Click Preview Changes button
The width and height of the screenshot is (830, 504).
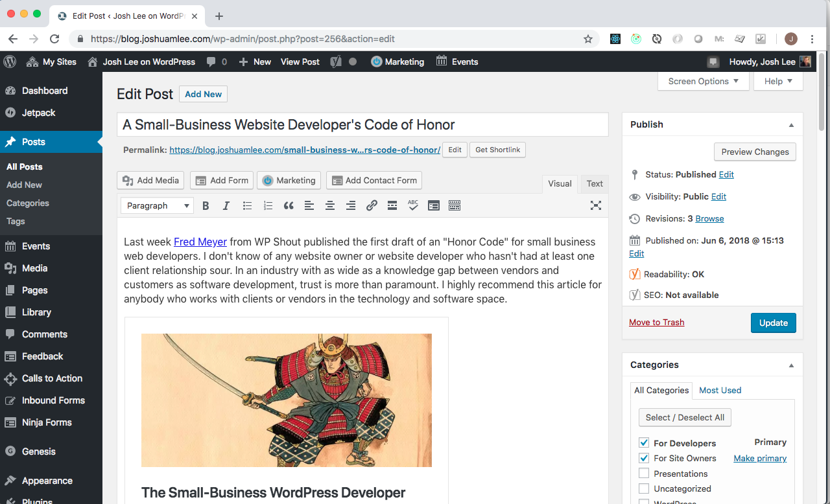tap(755, 152)
